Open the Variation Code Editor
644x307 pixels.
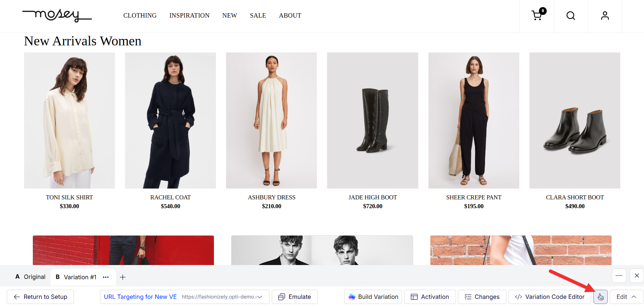point(549,297)
